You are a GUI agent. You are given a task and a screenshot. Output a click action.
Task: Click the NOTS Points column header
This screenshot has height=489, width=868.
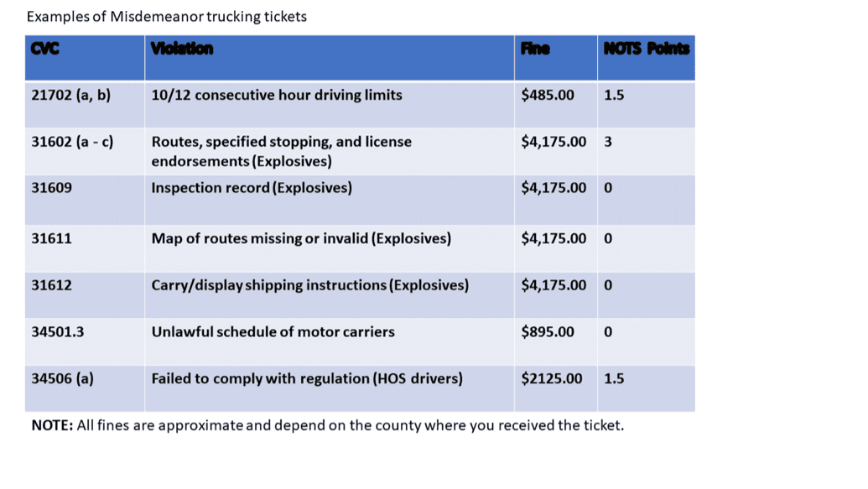click(x=647, y=49)
